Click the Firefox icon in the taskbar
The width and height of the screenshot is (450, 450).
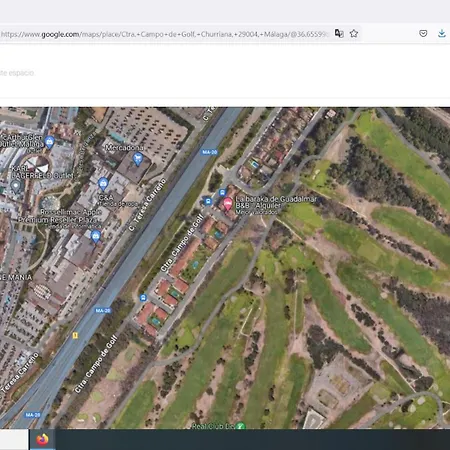42,439
